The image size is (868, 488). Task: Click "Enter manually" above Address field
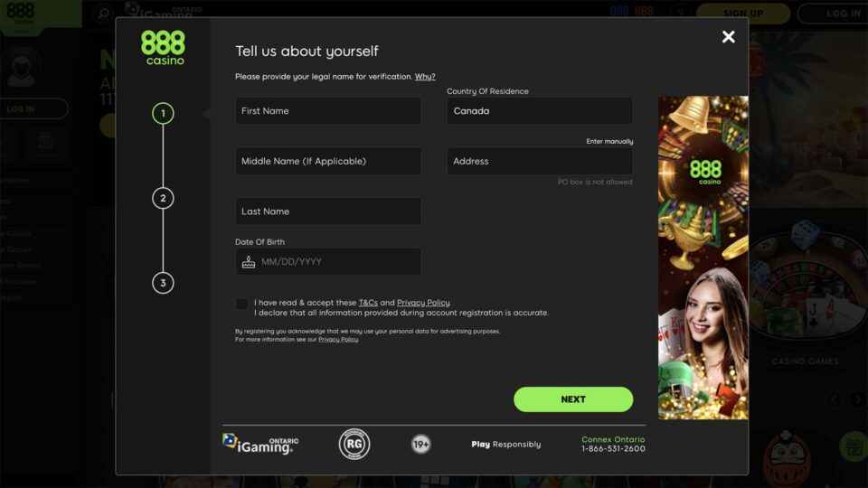609,142
